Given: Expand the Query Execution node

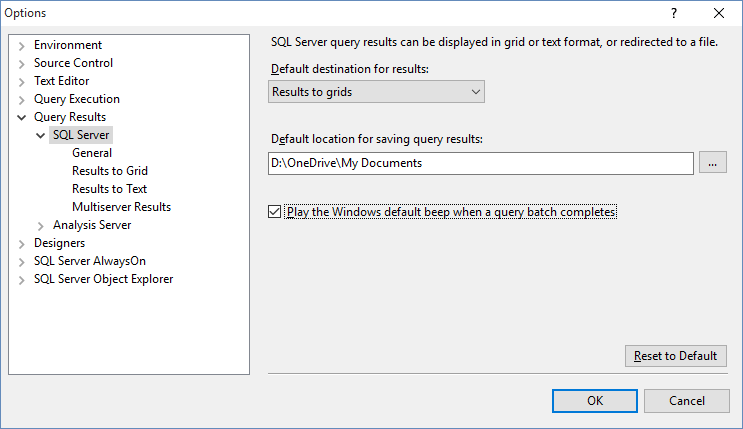Looking at the screenshot, I should click(x=21, y=100).
